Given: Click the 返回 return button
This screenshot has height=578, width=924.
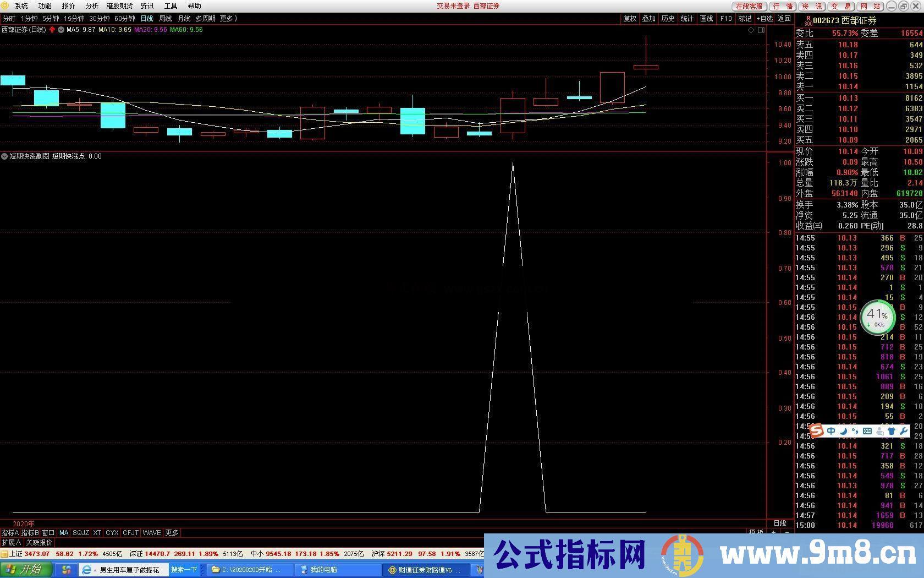Looking at the screenshot, I should point(785,18).
